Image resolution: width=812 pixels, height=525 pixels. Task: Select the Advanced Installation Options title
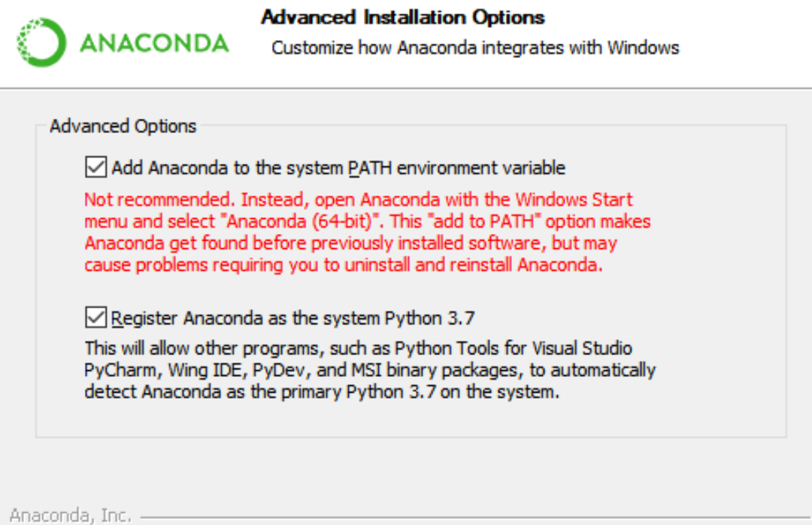[x=403, y=17]
